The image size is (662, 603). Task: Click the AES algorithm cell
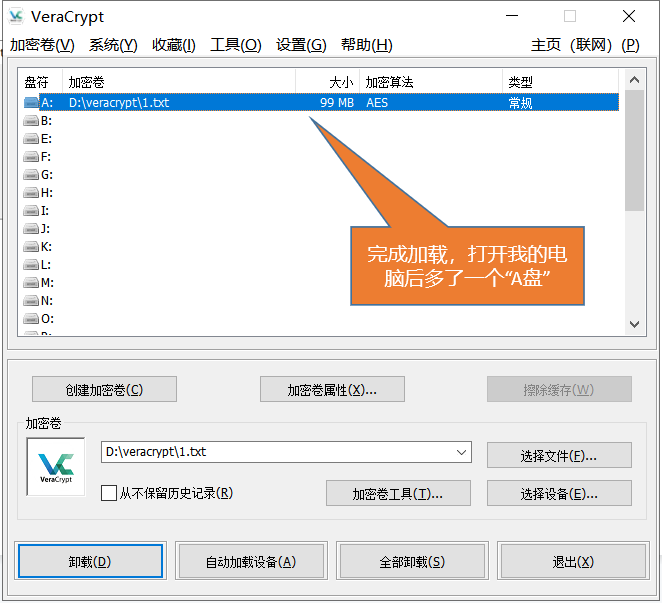pyautogui.click(x=377, y=103)
